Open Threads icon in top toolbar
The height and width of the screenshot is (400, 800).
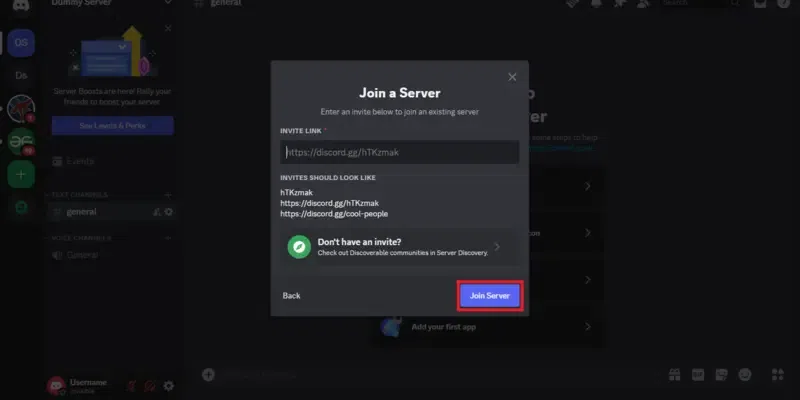pyautogui.click(x=572, y=3)
